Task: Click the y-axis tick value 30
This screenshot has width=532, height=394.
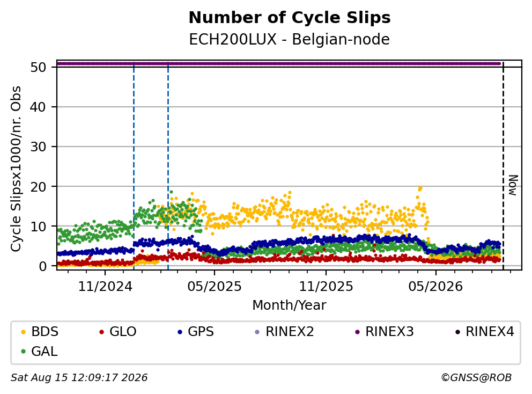Action: 38,147
